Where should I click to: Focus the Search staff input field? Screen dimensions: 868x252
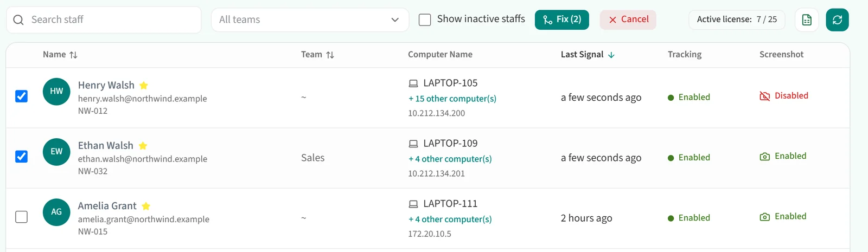[x=104, y=20]
